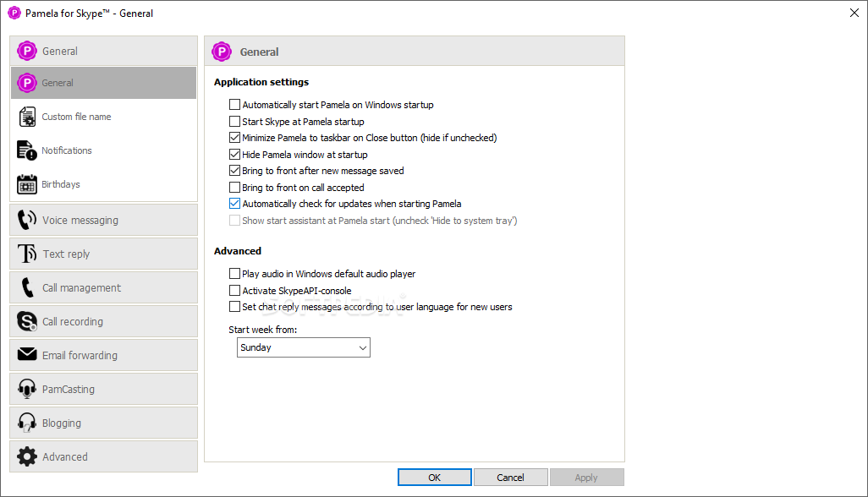
Task: Click the OK button
Action: pos(435,477)
